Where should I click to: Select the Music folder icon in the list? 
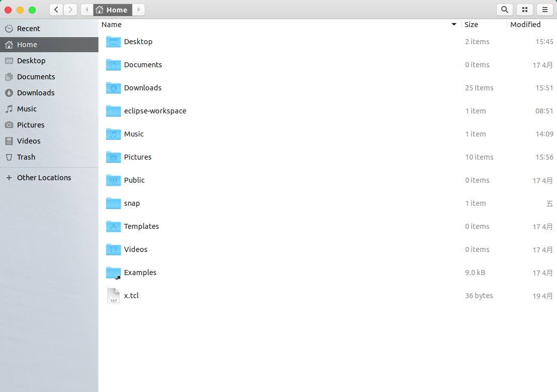(114, 134)
